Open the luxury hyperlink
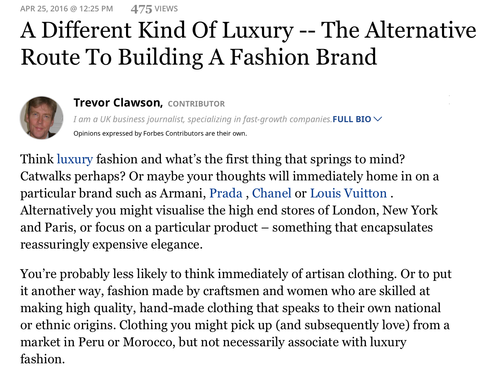 coord(75,159)
